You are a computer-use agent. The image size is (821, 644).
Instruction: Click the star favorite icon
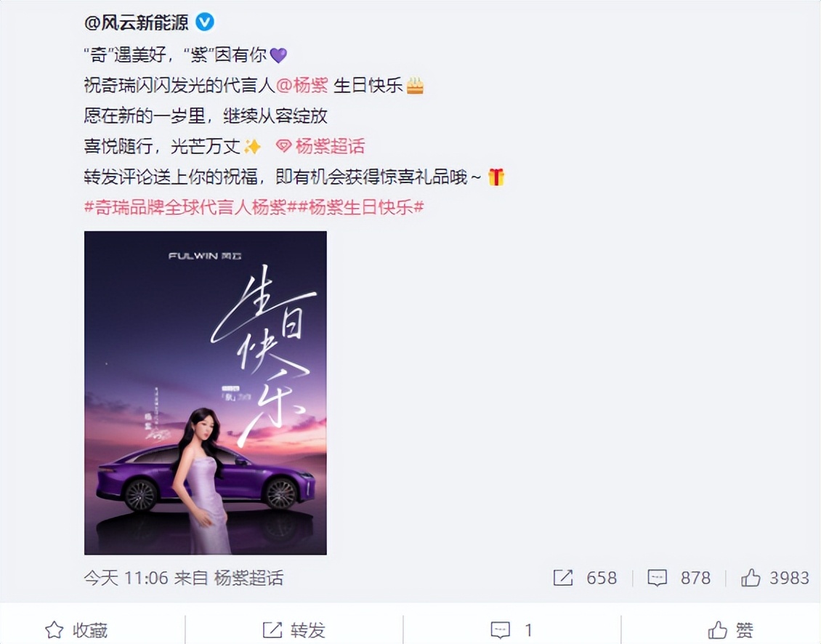(54, 630)
